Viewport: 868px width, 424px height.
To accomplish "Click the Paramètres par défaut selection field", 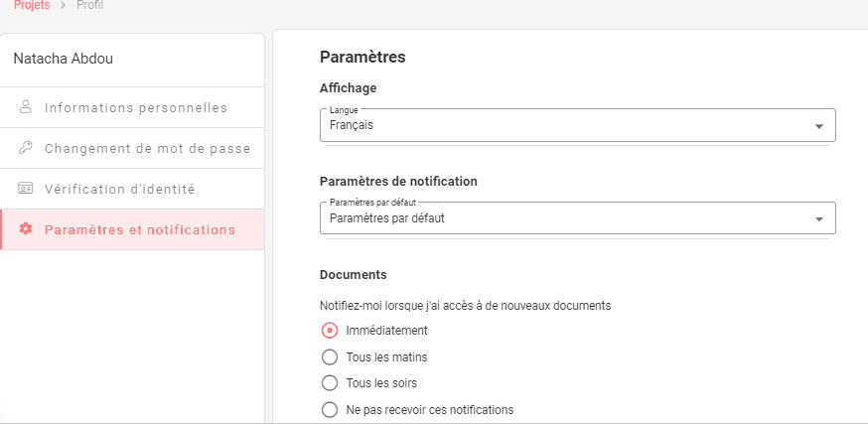I will coord(566,218).
